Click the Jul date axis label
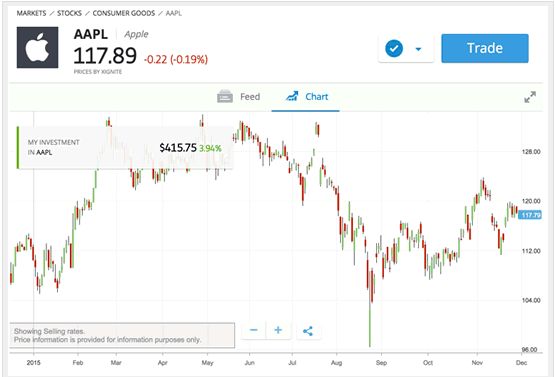Image resolution: width=555 pixels, height=377 pixels. click(x=292, y=363)
